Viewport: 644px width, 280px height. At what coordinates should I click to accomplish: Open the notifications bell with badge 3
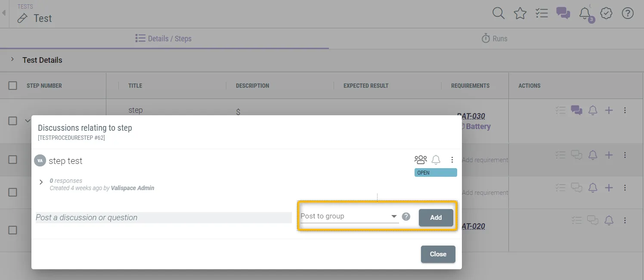tap(585, 13)
